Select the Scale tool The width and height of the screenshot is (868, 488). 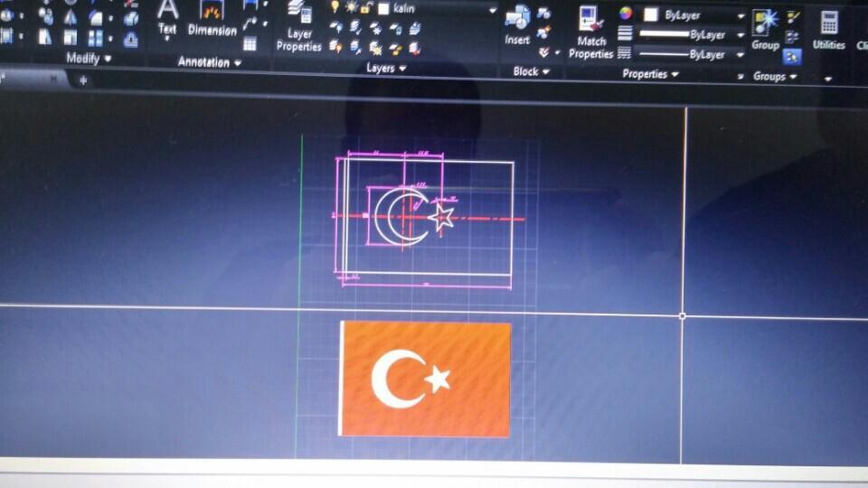71,38
